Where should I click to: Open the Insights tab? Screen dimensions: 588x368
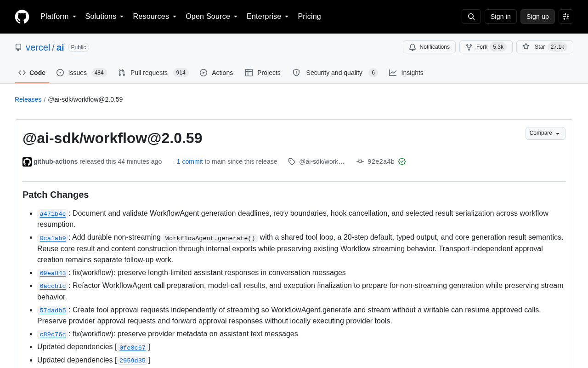point(406,73)
